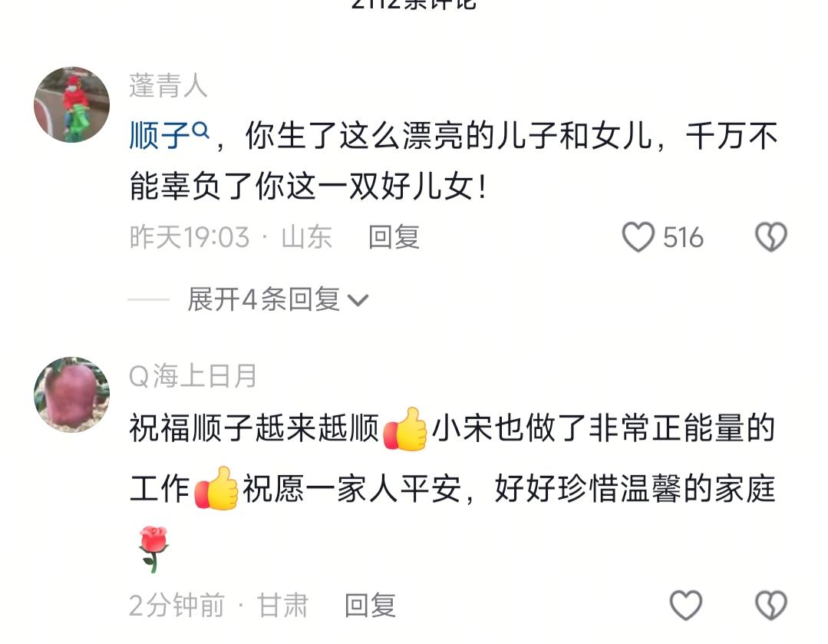Tap the search magnifier beside 顺子
Viewport: 828px width, 644px height.
pyautogui.click(x=200, y=130)
